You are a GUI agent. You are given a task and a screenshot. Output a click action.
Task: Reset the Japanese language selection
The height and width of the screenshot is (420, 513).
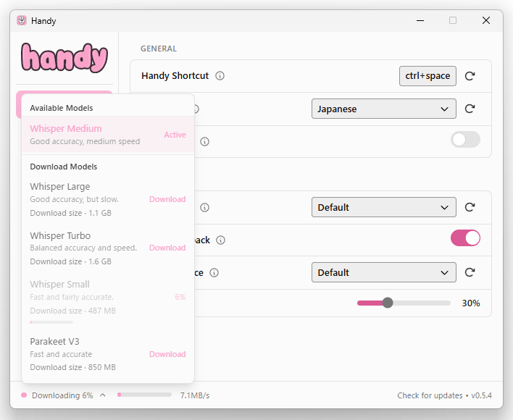coord(470,109)
